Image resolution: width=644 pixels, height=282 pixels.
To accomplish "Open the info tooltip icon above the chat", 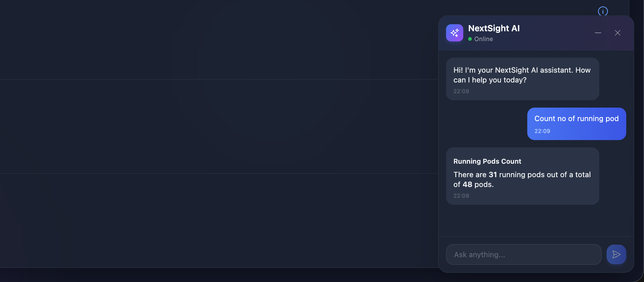I will point(602,11).
